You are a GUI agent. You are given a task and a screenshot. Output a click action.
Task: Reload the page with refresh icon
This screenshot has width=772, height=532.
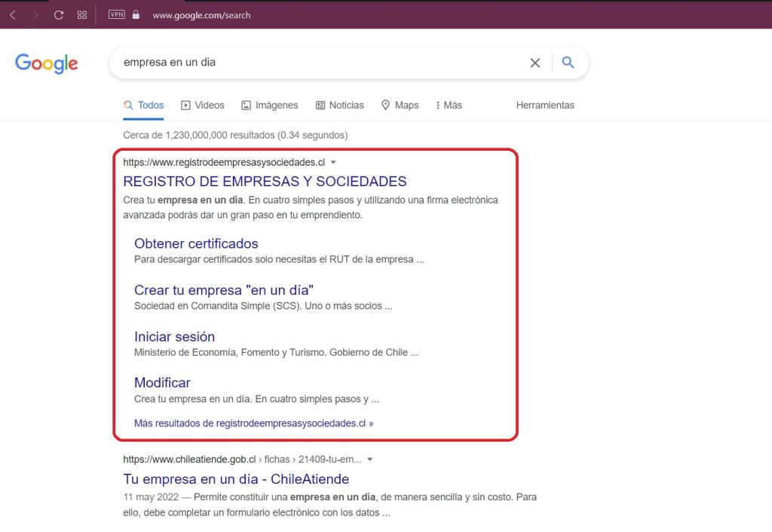pyautogui.click(x=58, y=15)
